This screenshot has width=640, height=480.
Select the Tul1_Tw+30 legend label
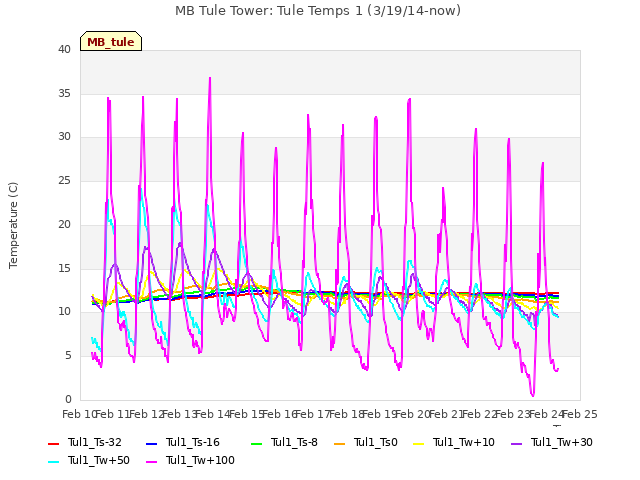click(x=562, y=442)
